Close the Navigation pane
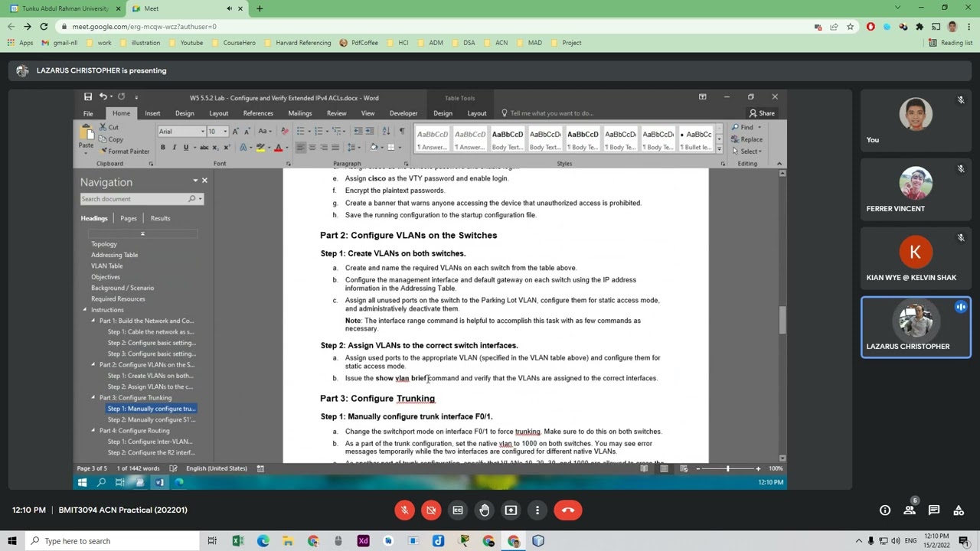 pos(204,181)
